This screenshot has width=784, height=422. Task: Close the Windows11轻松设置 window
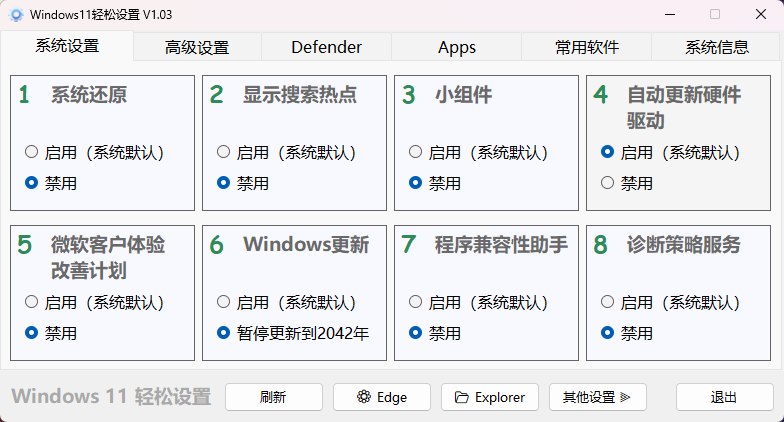[760, 14]
